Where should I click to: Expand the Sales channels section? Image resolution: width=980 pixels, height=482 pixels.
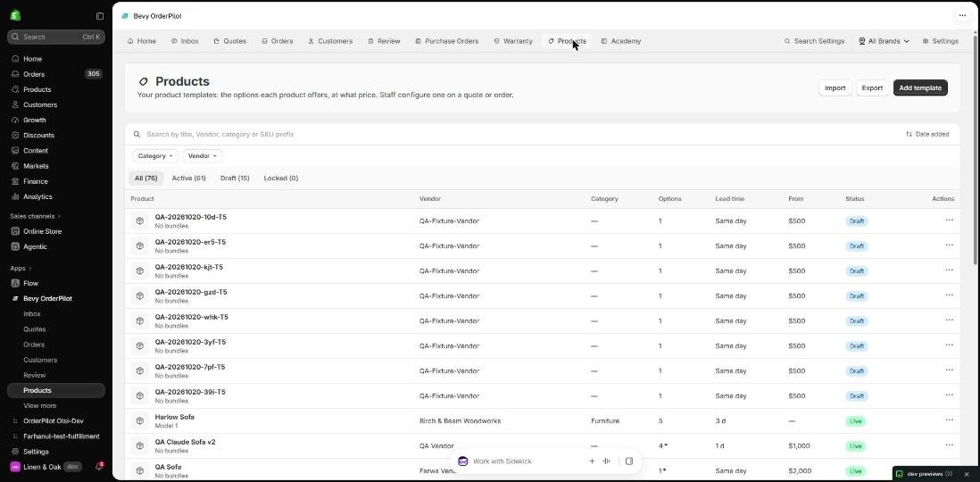36,216
